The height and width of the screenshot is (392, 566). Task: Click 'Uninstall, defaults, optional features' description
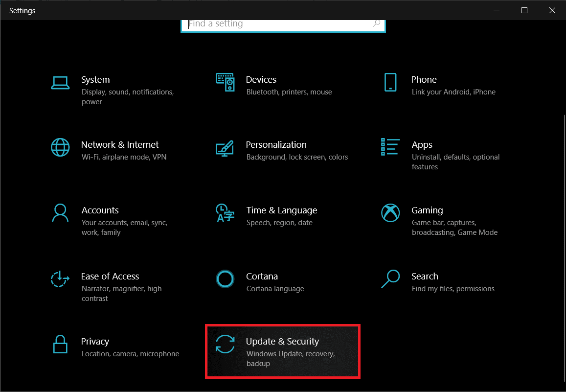455,161
